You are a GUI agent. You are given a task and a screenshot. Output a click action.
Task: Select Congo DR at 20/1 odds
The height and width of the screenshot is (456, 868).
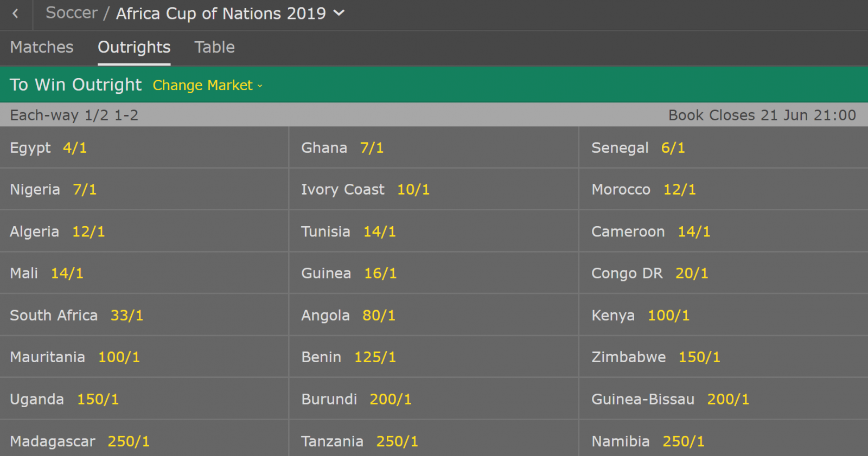tap(692, 274)
